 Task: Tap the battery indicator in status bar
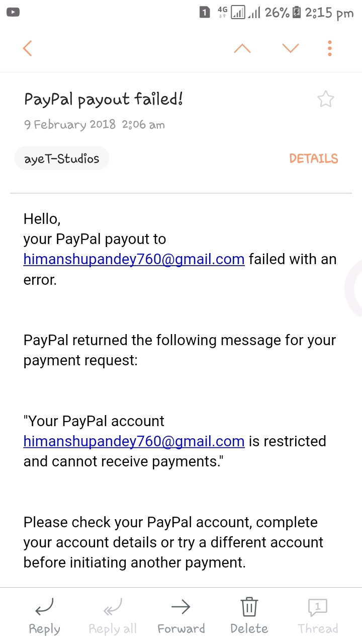pyautogui.click(x=297, y=12)
